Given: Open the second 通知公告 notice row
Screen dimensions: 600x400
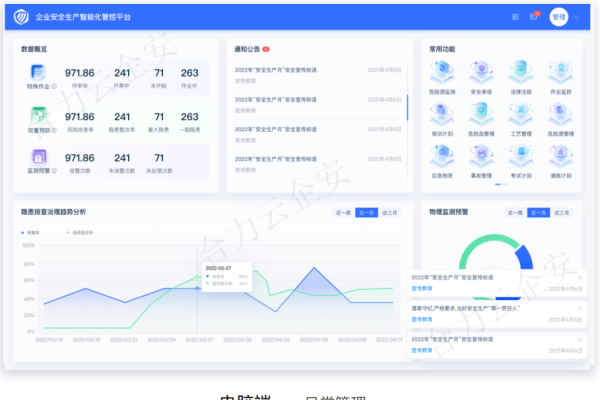Looking at the screenshot, I should (x=318, y=105).
